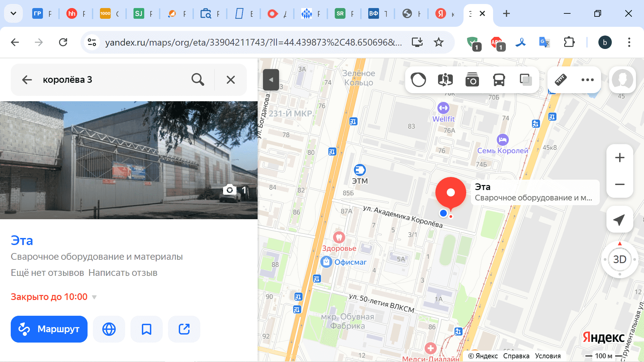Image resolution: width=644 pixels, height=362 pixels.
Task: Open the ABP ad blocker extension icon
Action: point(497,43)
